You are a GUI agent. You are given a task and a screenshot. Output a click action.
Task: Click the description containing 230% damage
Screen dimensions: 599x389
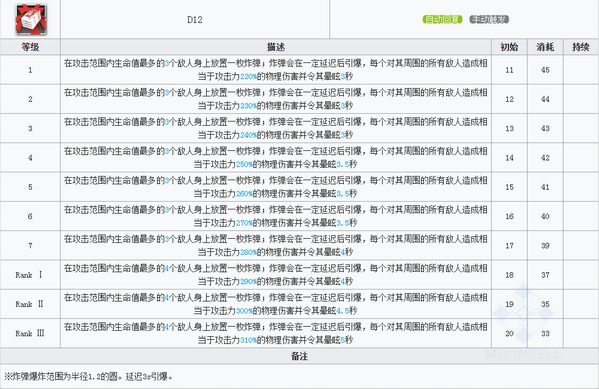(275, 99)
